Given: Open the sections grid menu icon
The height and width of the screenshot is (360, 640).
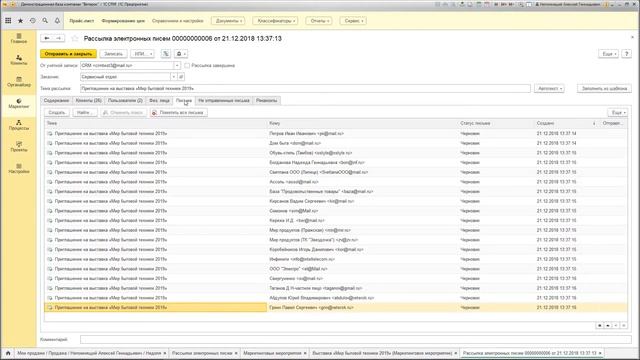Looking at the screenshot, I should point(8,20).
